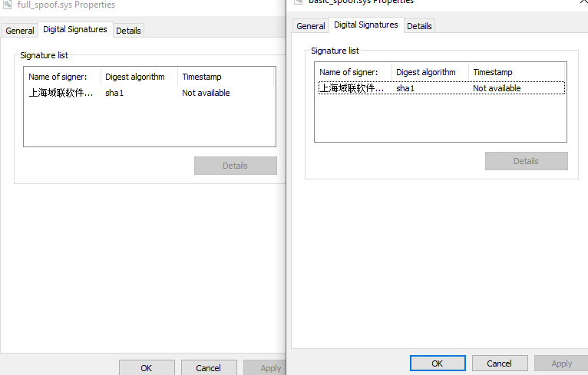Select Digital Signatures tab in basic_spoof.sys Properties
The image size is (588, 375).
(x=366, y=25)
